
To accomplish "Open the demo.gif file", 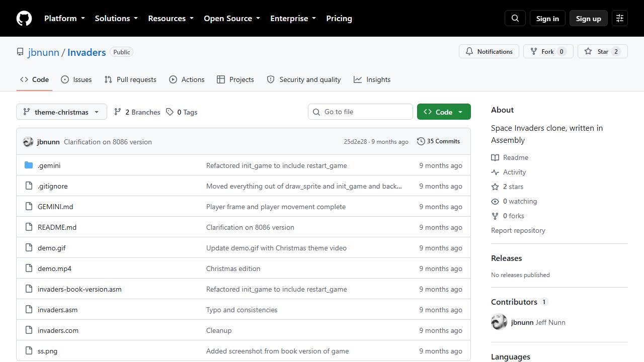I will tap(52, 248).
